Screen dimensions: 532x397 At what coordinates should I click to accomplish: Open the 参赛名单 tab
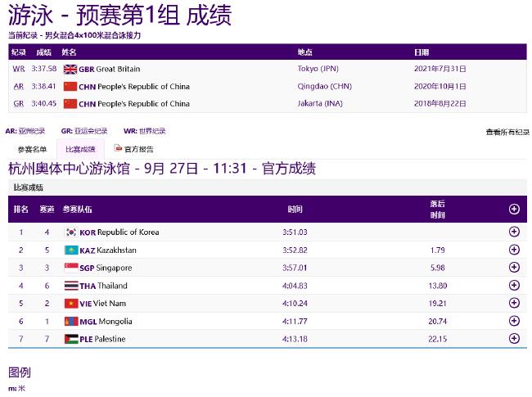[x=32, y=149]
